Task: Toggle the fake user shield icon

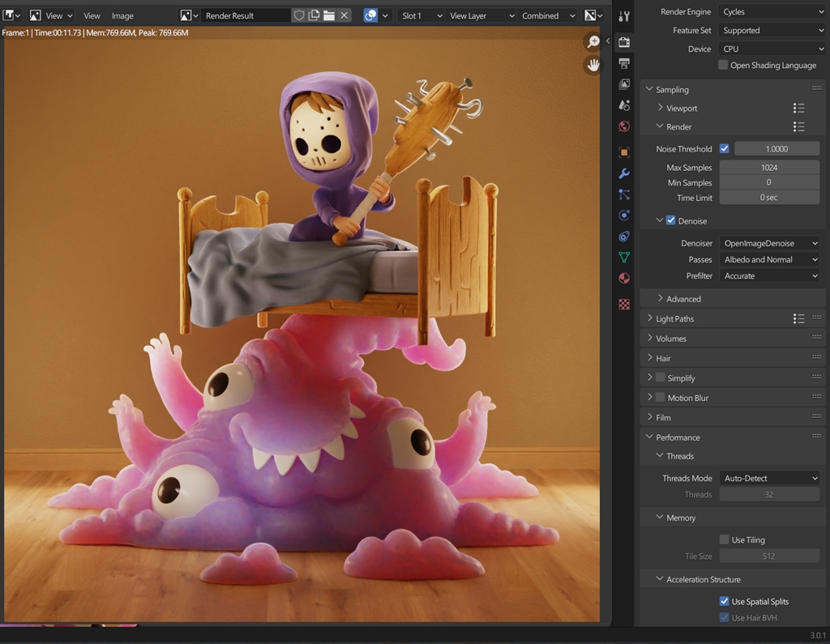Action: click(299, 15)
